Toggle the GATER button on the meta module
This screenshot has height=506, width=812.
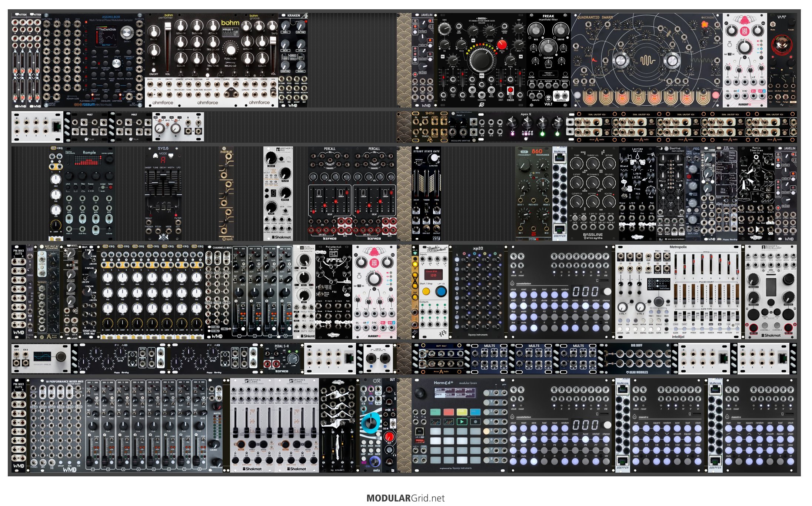pyautogui.click(x=377, y=450)
